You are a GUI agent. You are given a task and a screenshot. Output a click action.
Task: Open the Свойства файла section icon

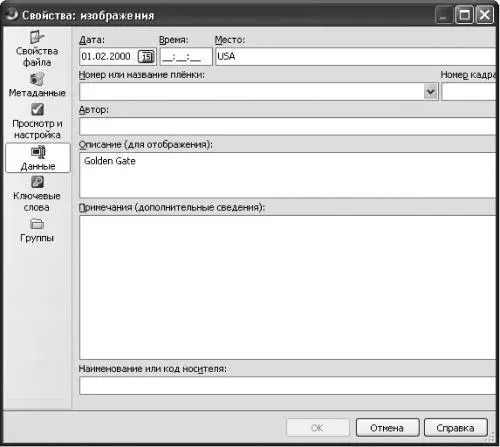coord(37,37)
